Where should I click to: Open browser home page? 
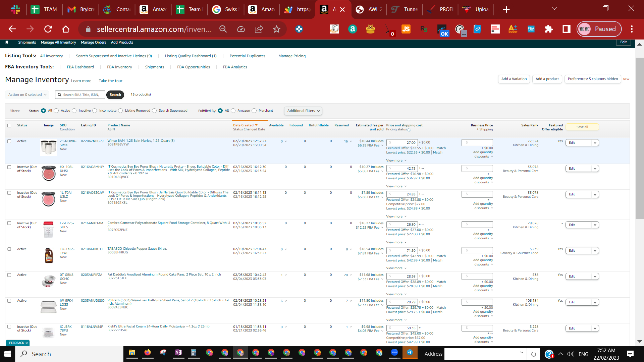[x=66, y=29]
